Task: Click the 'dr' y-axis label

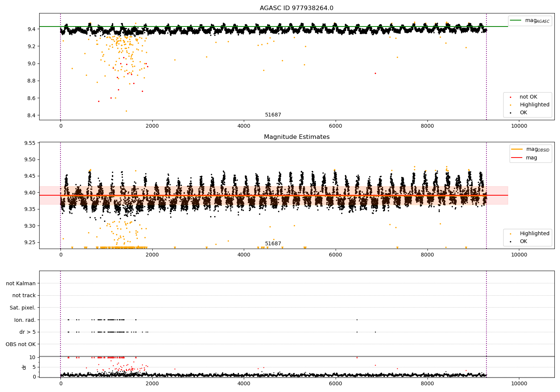Action: click(x=24, y=367)
